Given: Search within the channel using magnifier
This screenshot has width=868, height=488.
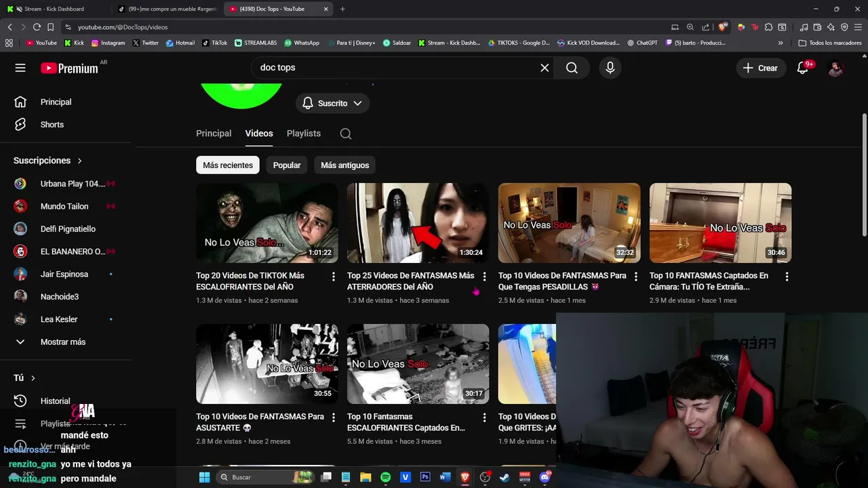Looking at the screenshot, I should (x=346, y=134).
